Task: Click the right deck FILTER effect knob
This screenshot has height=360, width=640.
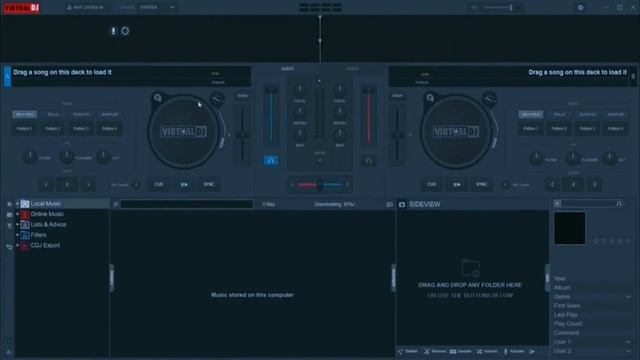Action: [x=536, y=158]
